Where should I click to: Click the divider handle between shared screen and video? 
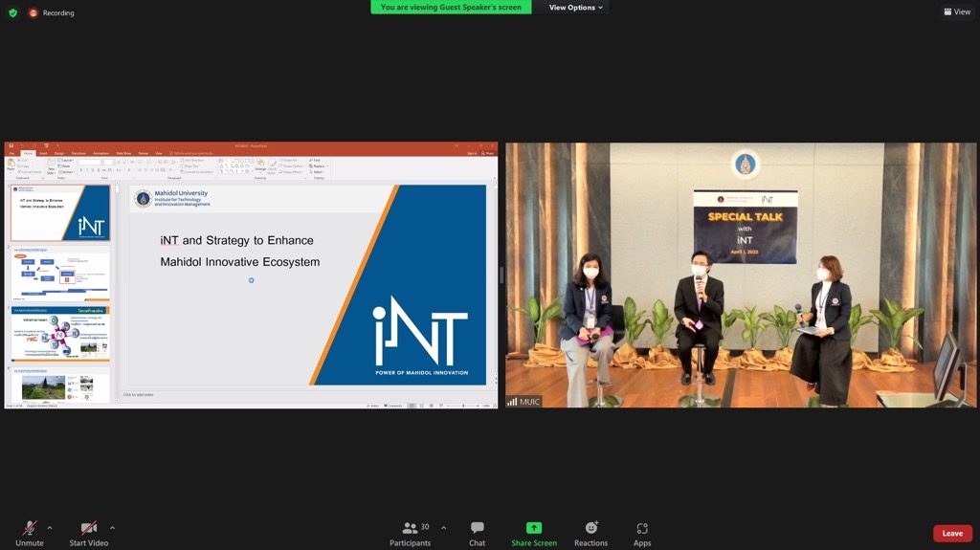(501, 275)
